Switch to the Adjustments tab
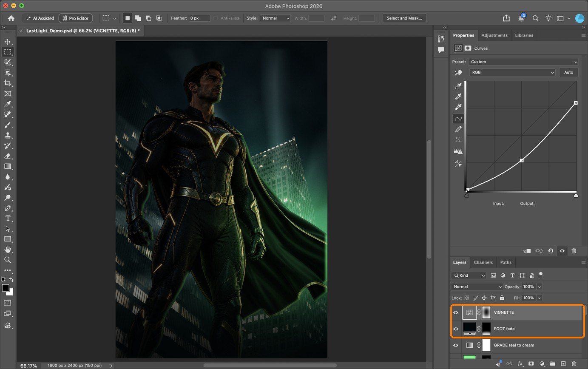 click(x=494, y=35)
